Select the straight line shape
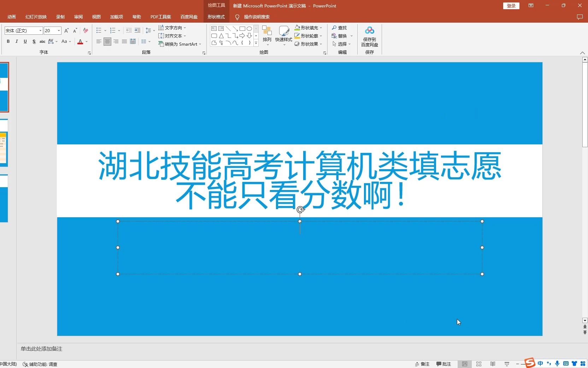Screen dimensions: 588x368 (x=228, y=28)
